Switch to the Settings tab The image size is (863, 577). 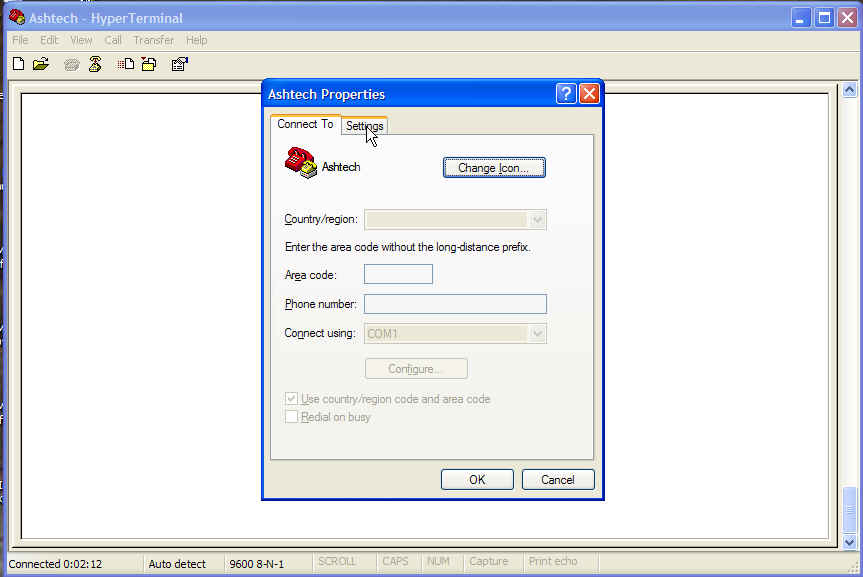(x=364, y=126)
